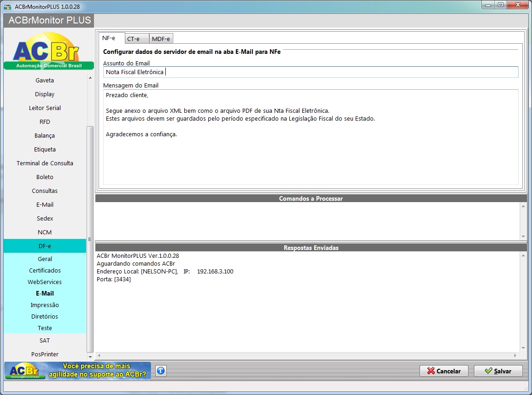Click Comandos a Processar scroll down arrow
532x395 pixels.
click(x=524, y=237)
